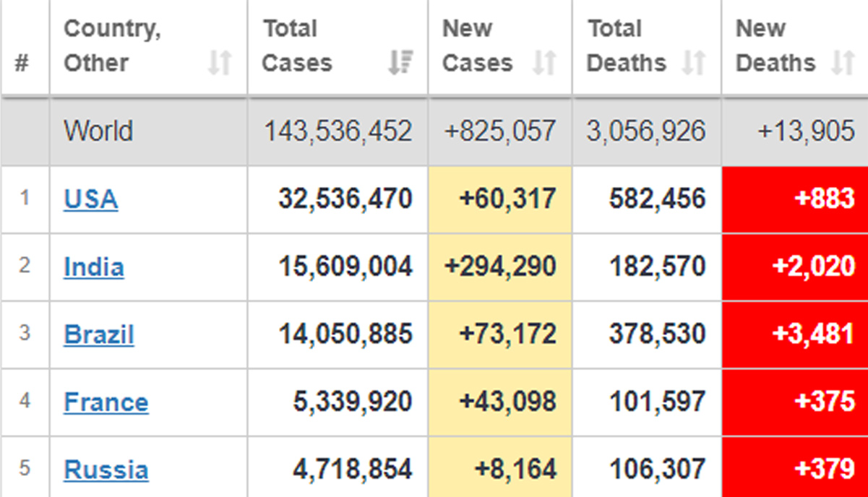The width and height of the screenshot is (868, 497).
Task: Click rank number 4 in France row
Action: 25,400
